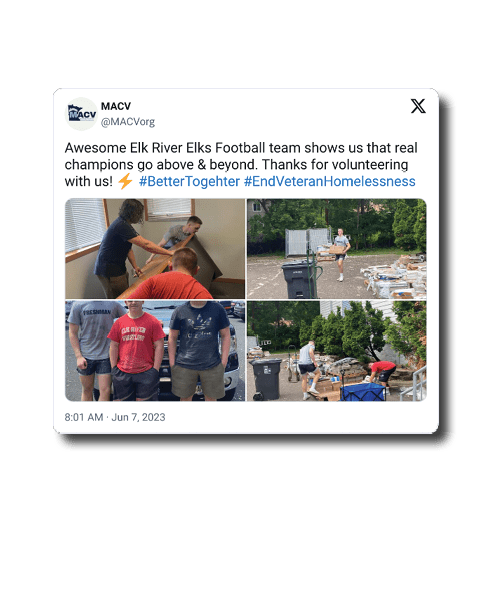
Task: Enlarge the photo of the volunteer carrying a box
Action: coord(337,249)
